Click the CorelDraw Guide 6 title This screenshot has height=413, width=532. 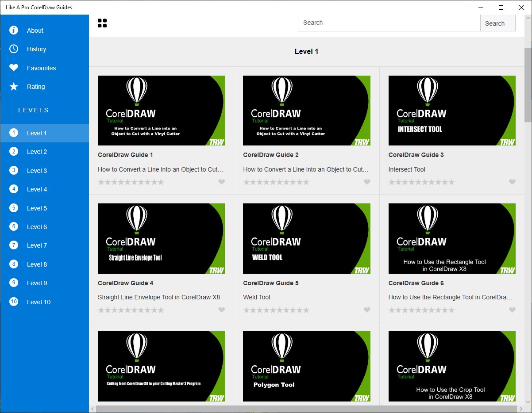416,283
